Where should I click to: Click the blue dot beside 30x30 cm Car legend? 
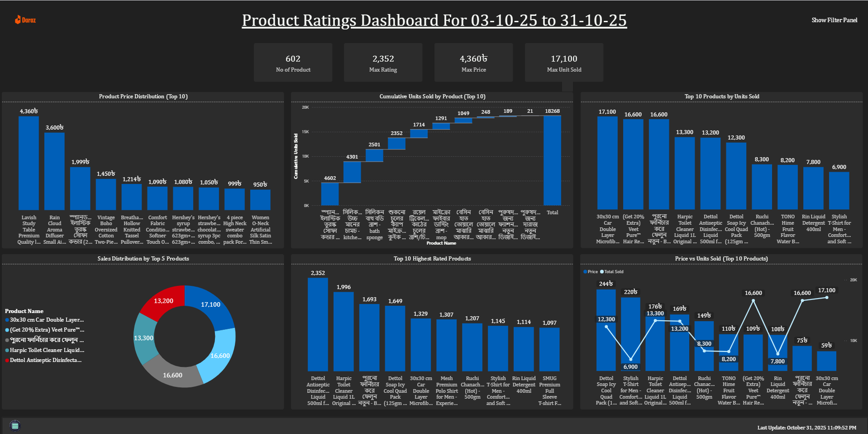[x=7, y=320]
